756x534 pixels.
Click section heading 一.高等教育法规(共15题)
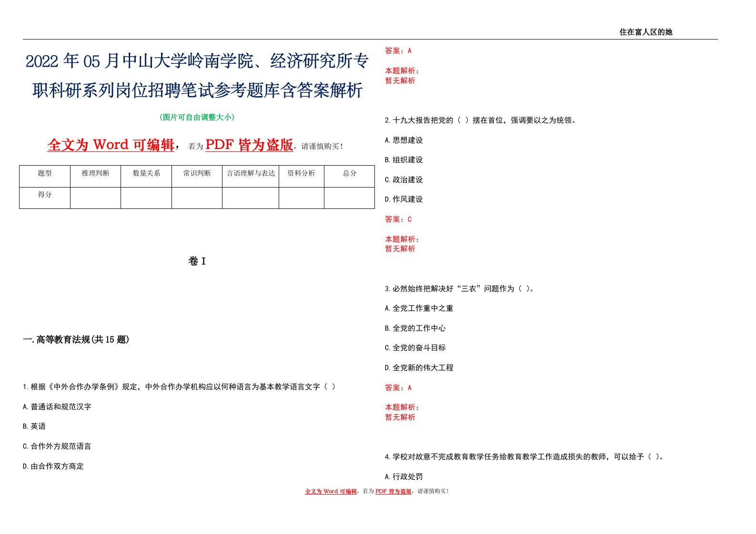[76, 339]
